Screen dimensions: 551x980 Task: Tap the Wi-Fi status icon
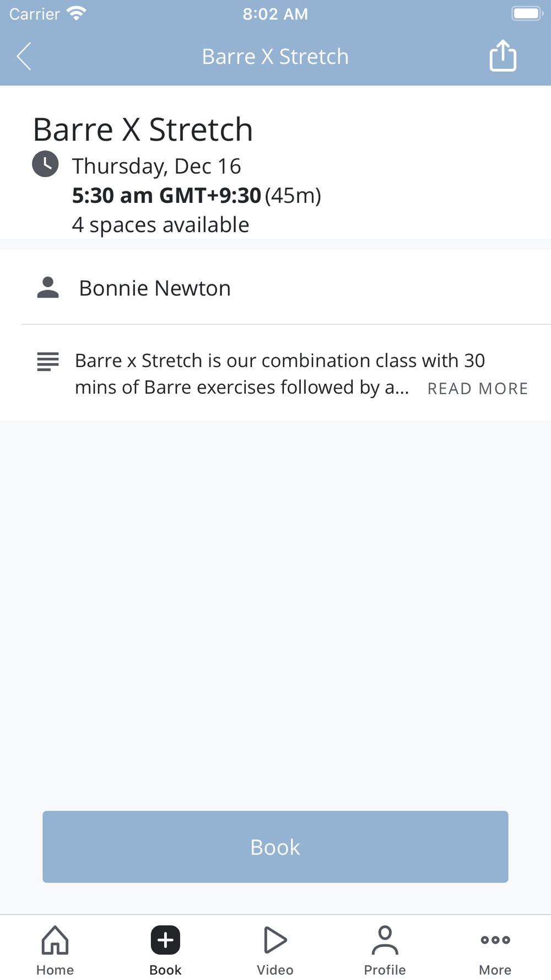coord(76,14)
